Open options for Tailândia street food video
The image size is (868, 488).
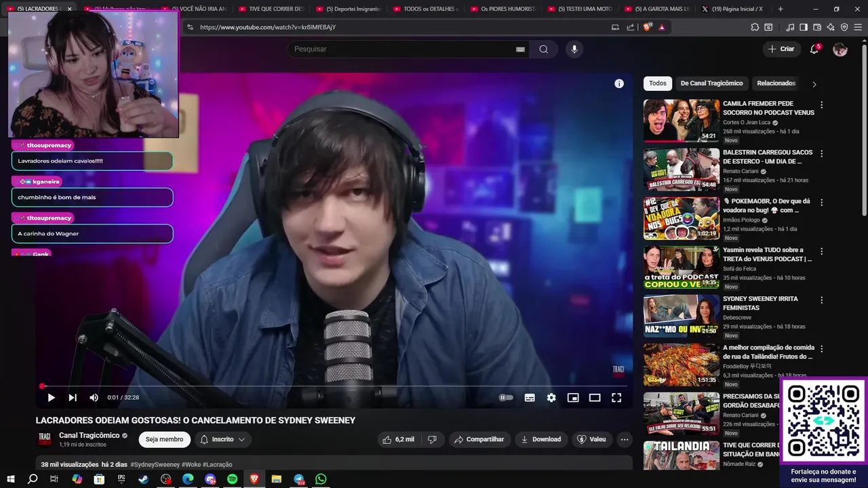[822, 349]
